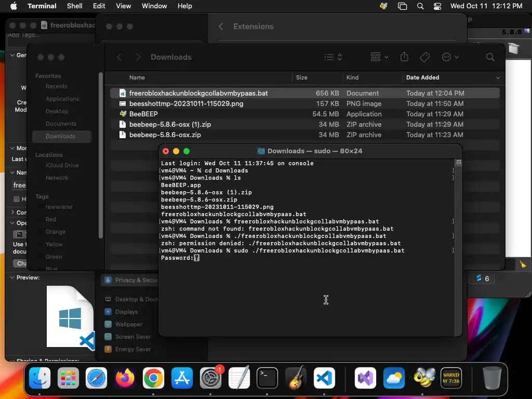Expand the Comments section in Info window
The image size is (532, 399).
[12, 212]
